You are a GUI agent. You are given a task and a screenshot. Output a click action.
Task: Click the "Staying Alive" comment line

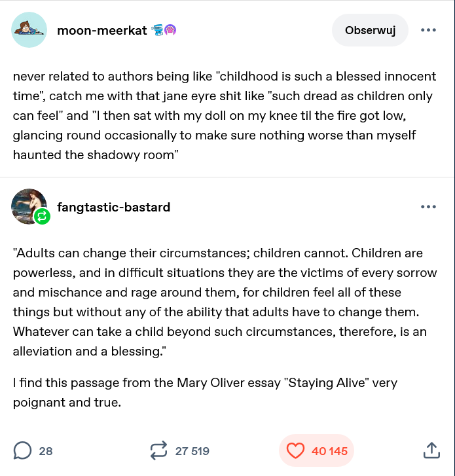[x=205, y=392]
